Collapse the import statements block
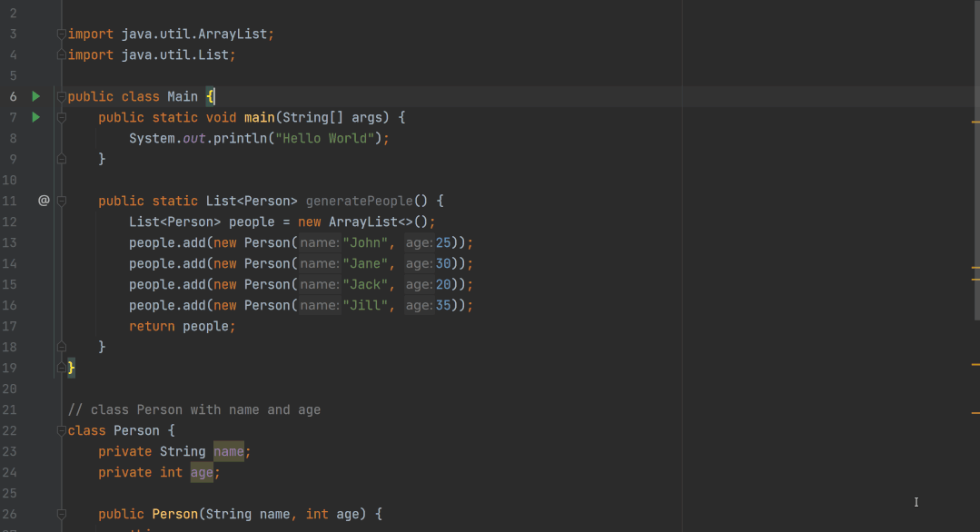980x532 pixels. pyautogui.click(x=61, y=34)
